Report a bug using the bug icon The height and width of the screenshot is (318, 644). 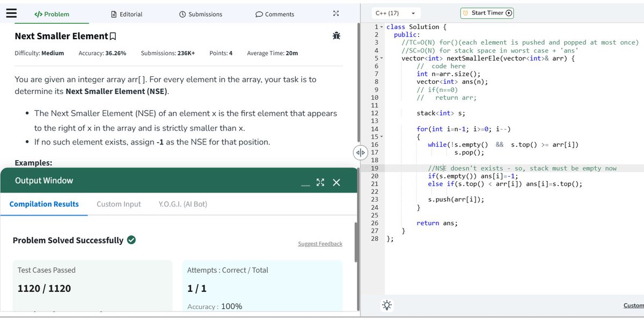[336, 36]
